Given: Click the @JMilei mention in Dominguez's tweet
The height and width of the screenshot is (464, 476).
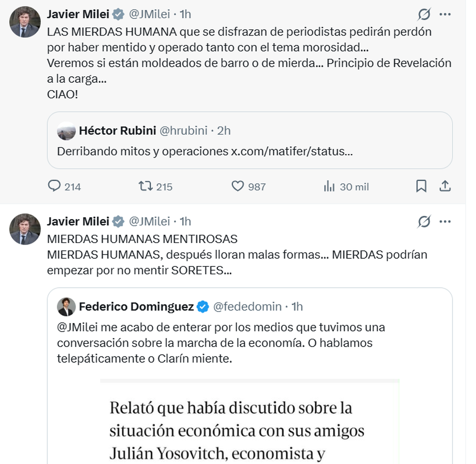Looking at the screenshot, I should click(x=77, y=328).
